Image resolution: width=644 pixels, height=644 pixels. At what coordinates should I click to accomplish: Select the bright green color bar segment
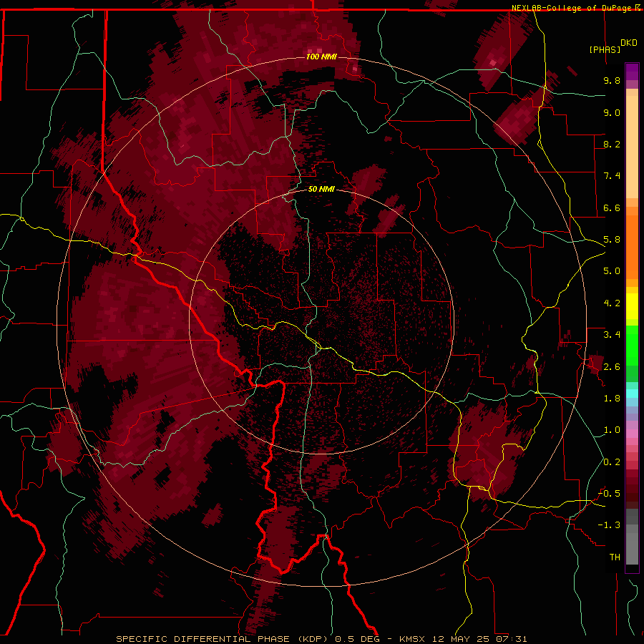(x=632, y=344)
